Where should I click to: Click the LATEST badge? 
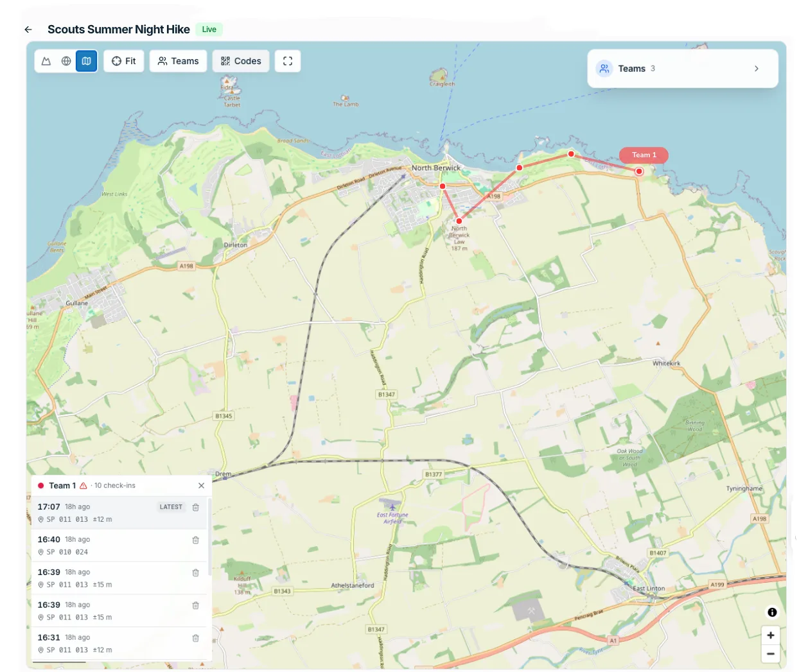point(171,507)
